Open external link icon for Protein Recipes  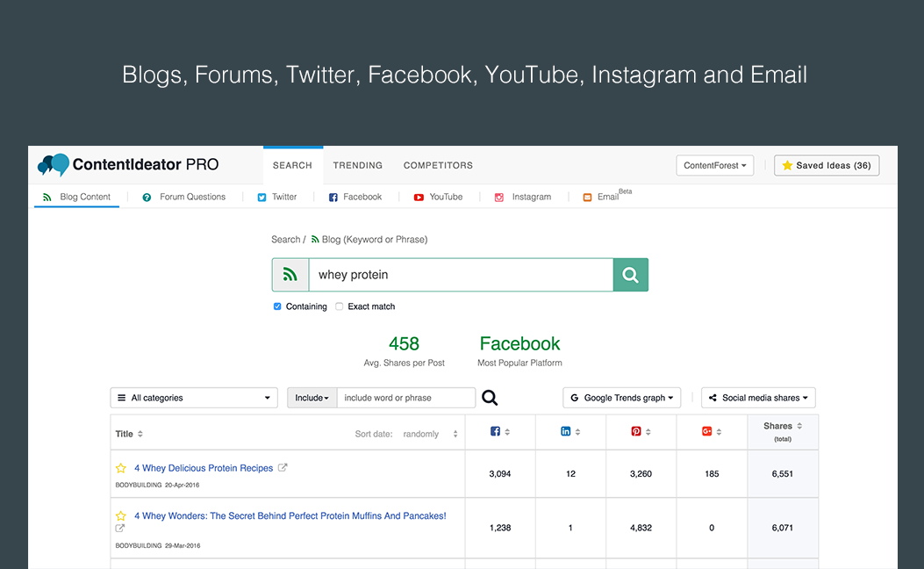tap(283, 468)
